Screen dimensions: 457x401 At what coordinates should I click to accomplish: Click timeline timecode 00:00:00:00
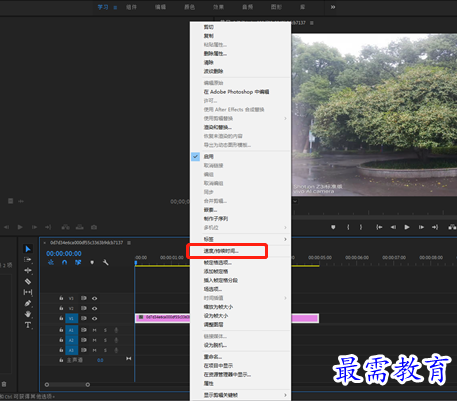[64, 254]
